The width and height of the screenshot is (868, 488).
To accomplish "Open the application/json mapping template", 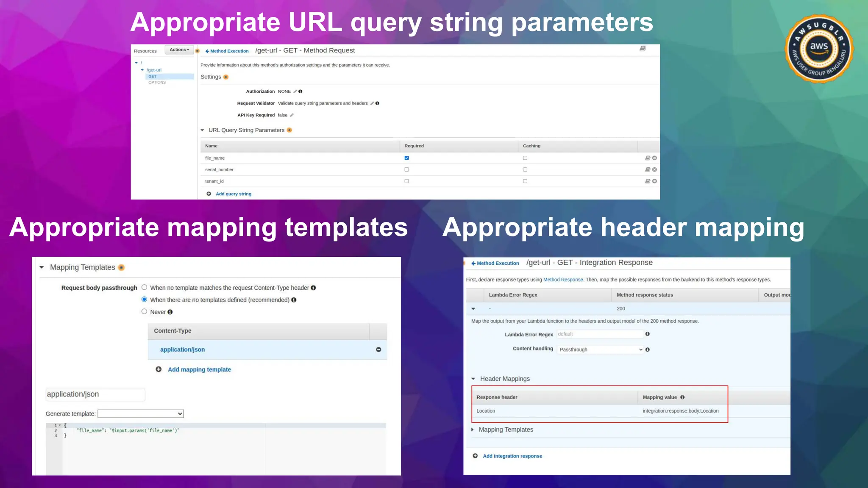I will [183, 349].
